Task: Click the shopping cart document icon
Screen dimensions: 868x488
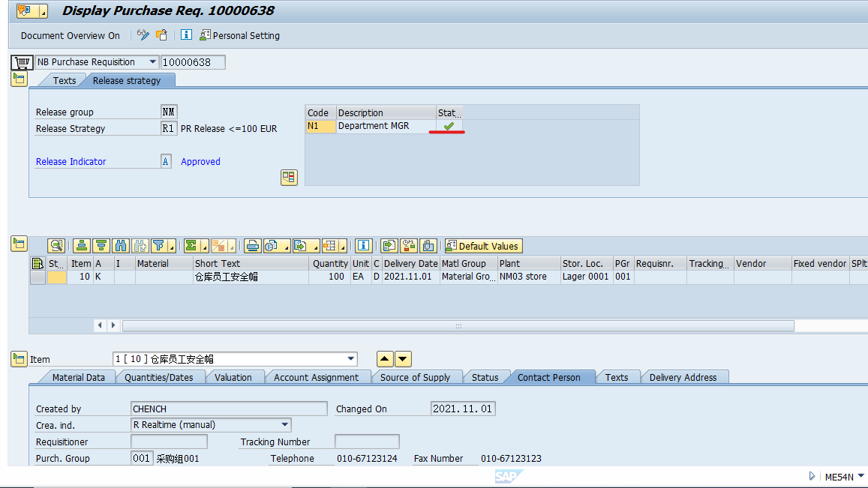Action: point(22,62)
